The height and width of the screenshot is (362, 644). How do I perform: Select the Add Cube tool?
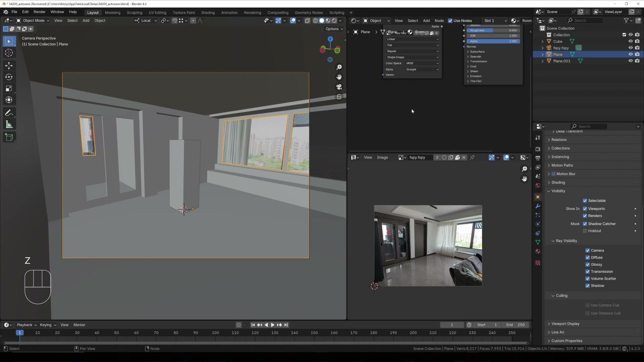[x=9, y=137]
